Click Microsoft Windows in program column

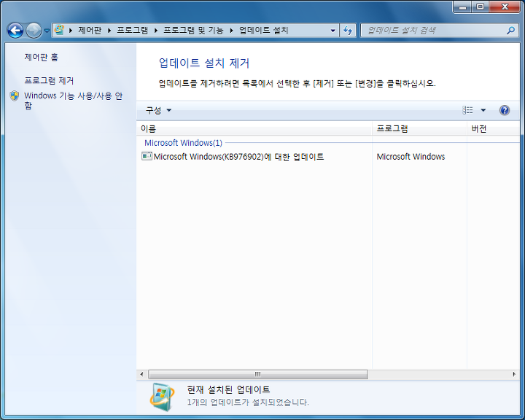411,157
